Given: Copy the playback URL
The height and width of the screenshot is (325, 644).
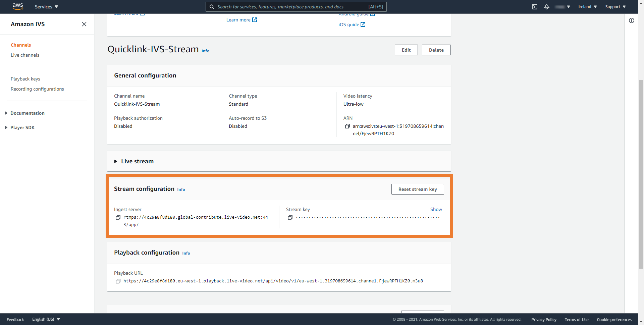Looking at the screenshot, I should point(118,281).
